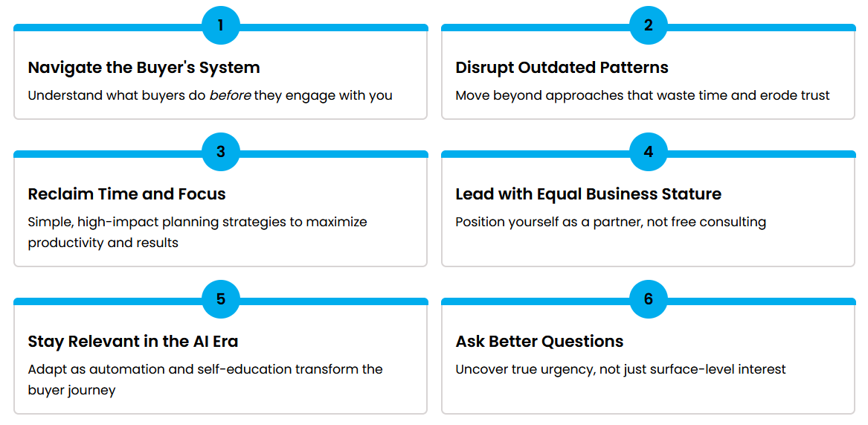Select the automation and self-education description text

pyautogui.click(x=205, y=379)
